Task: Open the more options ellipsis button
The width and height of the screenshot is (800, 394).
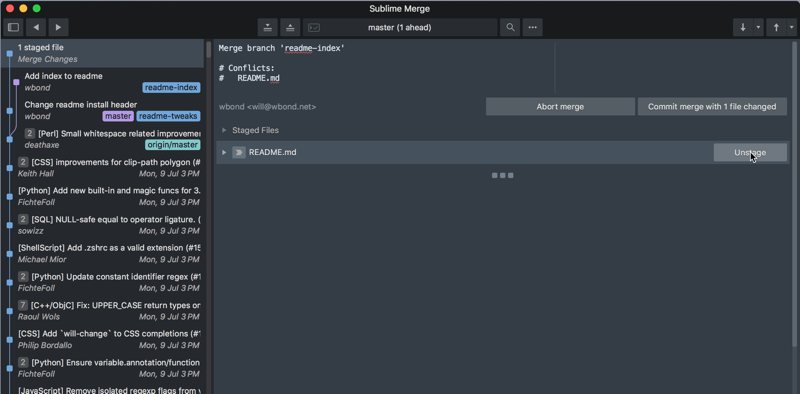Action: [532, 28]
